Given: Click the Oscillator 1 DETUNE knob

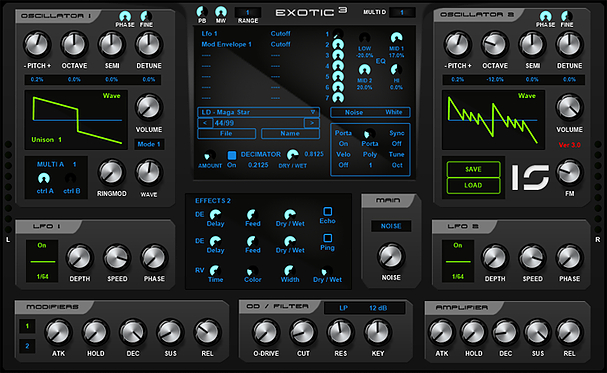Looking at the screenshot, I should click(x=149, y=45).
